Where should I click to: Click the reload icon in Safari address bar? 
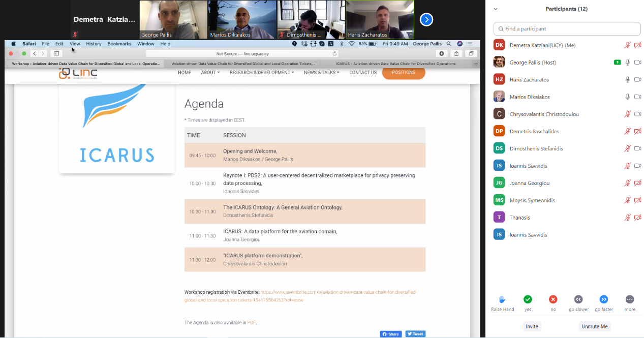click(334, 53)
